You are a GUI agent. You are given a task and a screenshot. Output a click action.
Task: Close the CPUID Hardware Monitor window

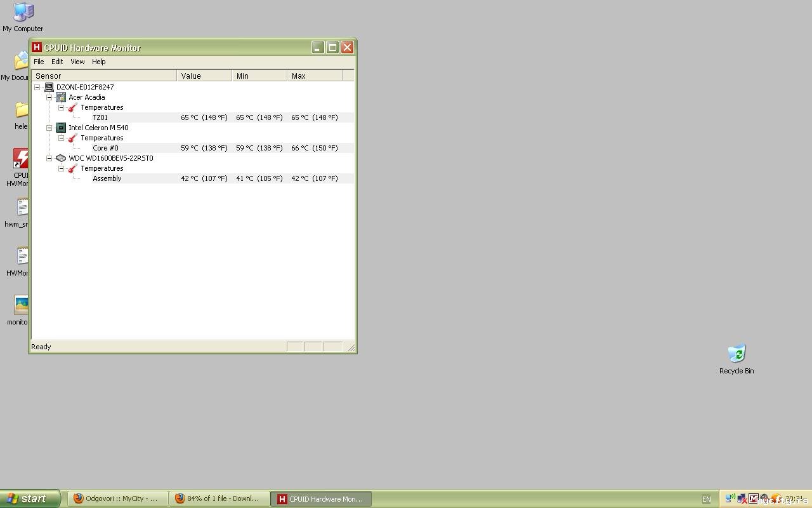(x=347, y=48)
